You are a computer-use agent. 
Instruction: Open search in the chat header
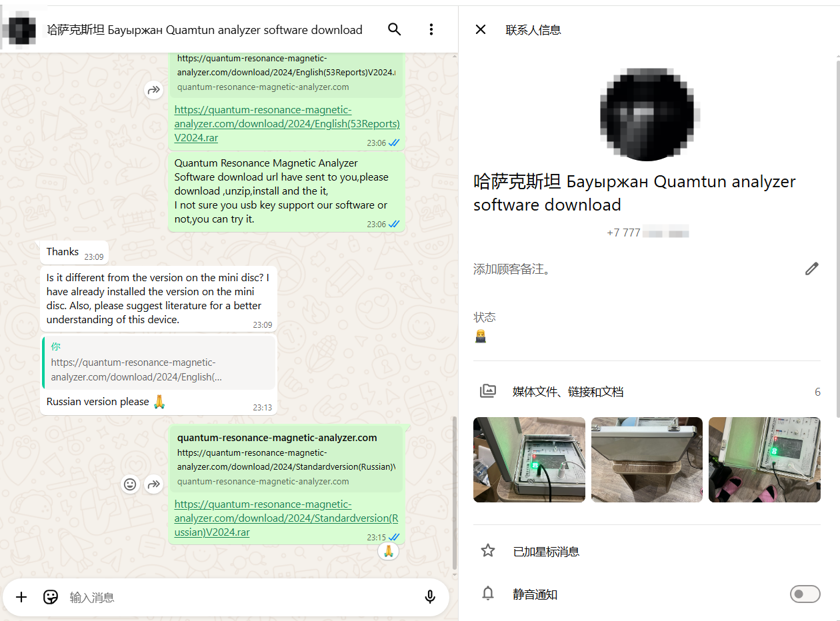394,29
